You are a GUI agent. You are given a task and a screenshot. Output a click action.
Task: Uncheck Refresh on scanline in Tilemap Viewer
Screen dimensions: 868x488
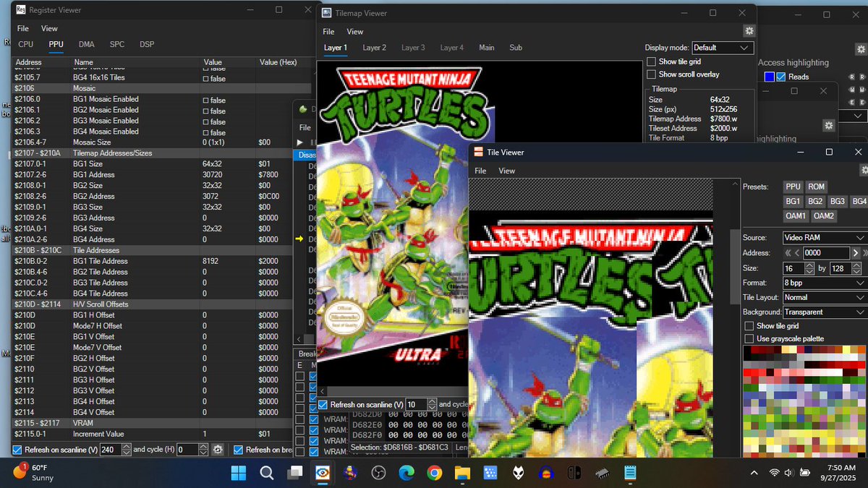(x=323, y=404)
